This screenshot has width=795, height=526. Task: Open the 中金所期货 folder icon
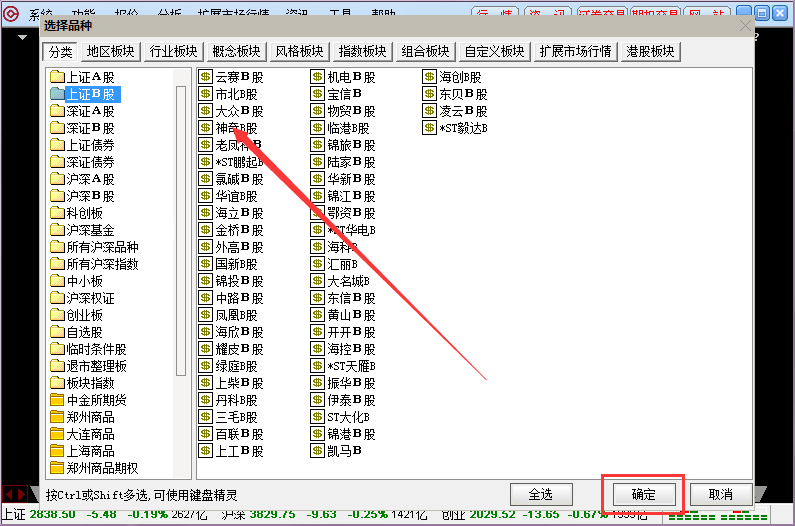pos(57,400)
